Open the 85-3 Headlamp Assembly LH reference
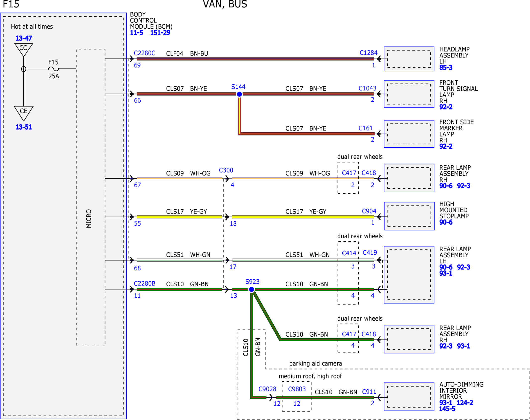 coord(446,67)
